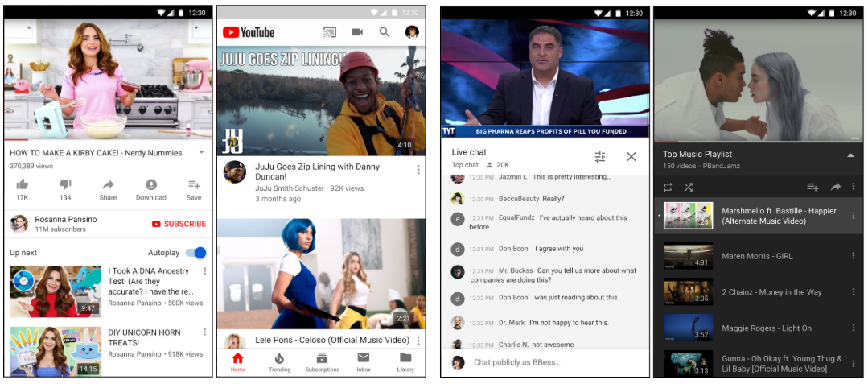Play Gunna - Oh Okay ft. Young Thug

pyautogui.click(x=759, y=364)
